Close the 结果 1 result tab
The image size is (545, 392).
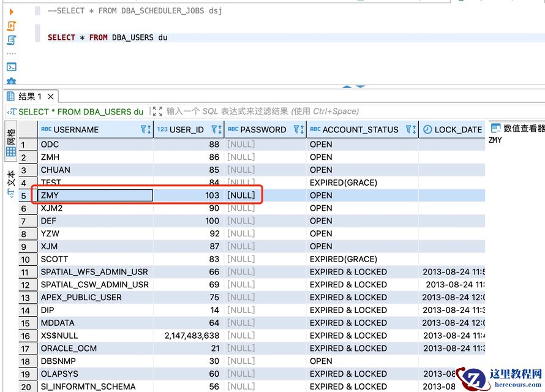click(x=51, y=97)
